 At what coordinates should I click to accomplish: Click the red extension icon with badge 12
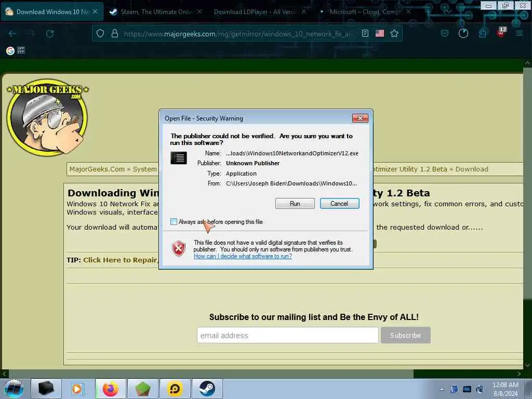coord(501,32)
